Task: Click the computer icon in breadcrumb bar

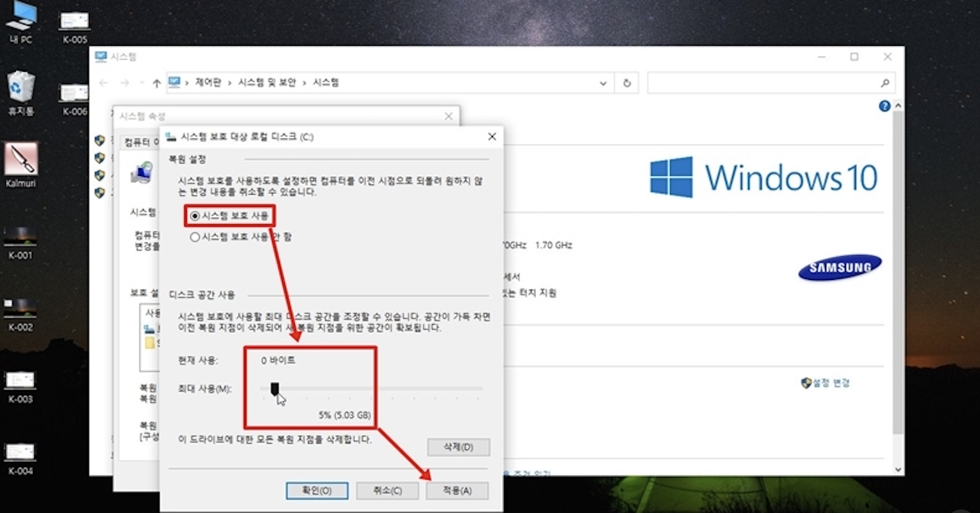Action: (x=174, y=82)
